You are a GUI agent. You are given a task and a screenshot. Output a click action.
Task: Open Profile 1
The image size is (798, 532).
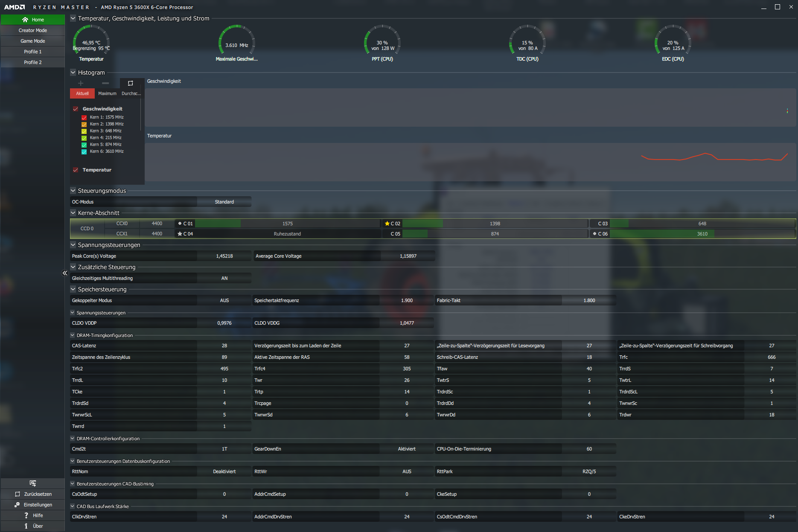pos(33,52)
